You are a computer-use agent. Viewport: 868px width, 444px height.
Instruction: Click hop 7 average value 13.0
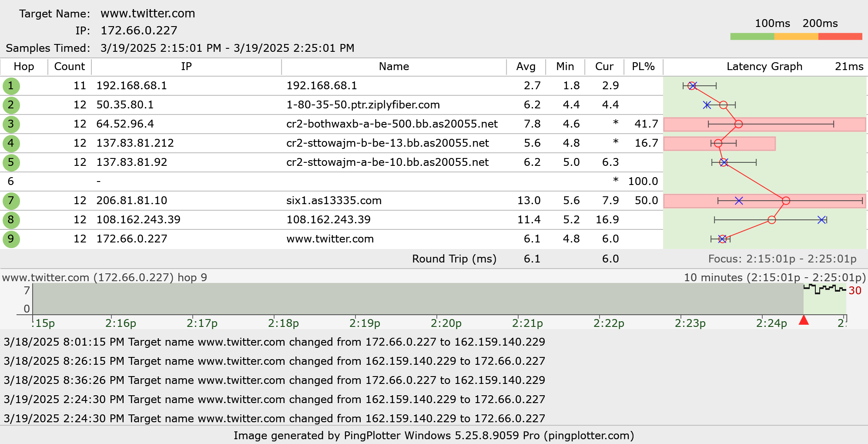point(529,201)
